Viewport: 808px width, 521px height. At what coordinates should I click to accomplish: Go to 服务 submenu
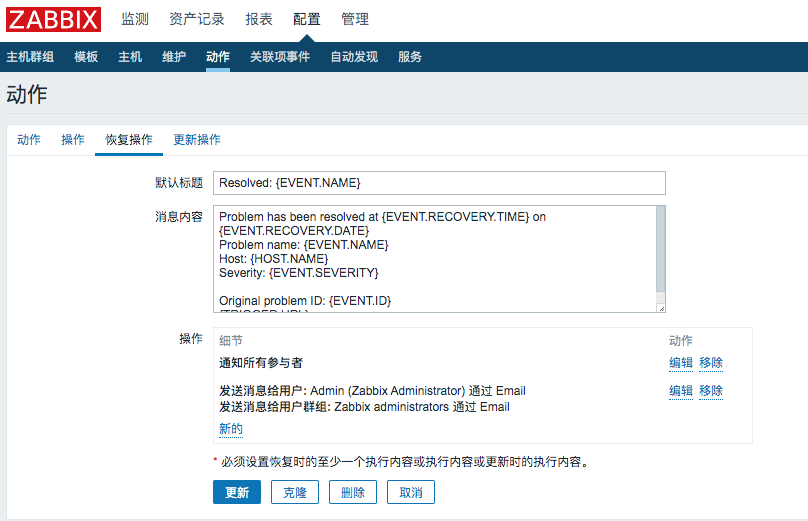click(410, 57)
